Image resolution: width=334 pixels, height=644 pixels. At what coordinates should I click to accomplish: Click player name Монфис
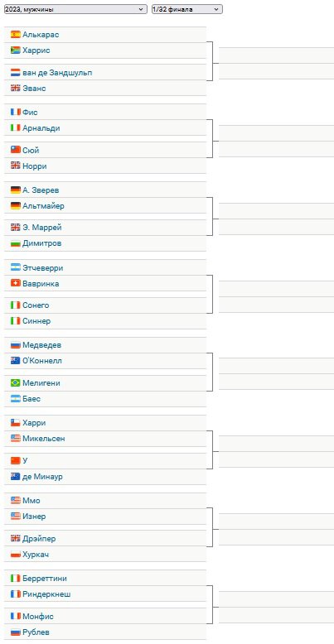(x=38, y=617)
